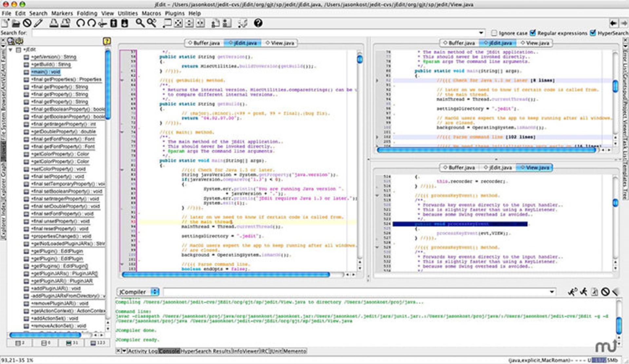This screenshot has height=364, width=629.
Task: Click the Split Vertically icon
Action: (x=200, y=23)
